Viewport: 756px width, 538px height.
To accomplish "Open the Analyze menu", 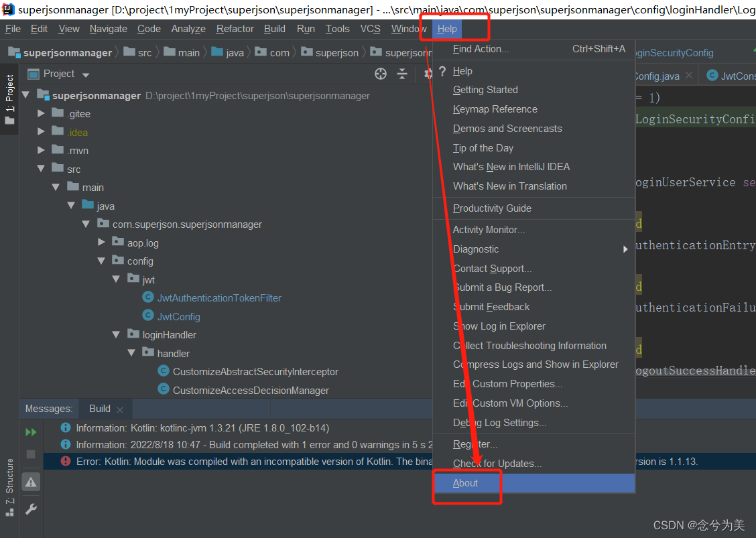I will (x=188, y=29).
